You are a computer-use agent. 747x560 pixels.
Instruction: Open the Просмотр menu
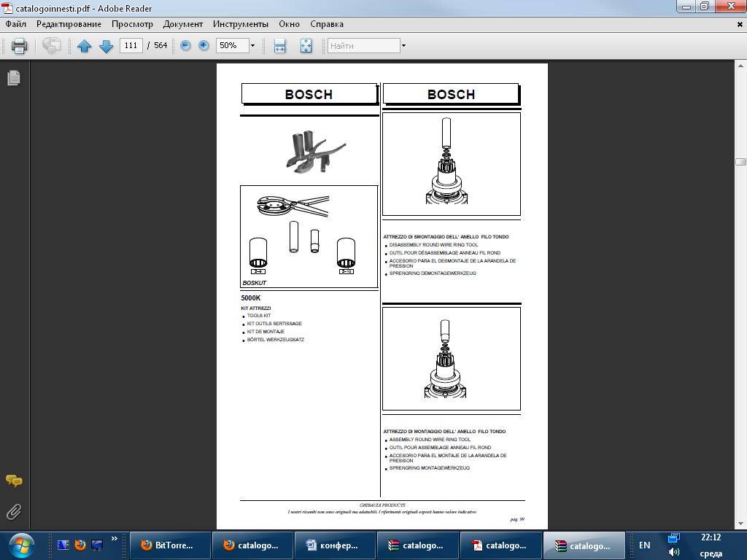[x=133, y=24]
